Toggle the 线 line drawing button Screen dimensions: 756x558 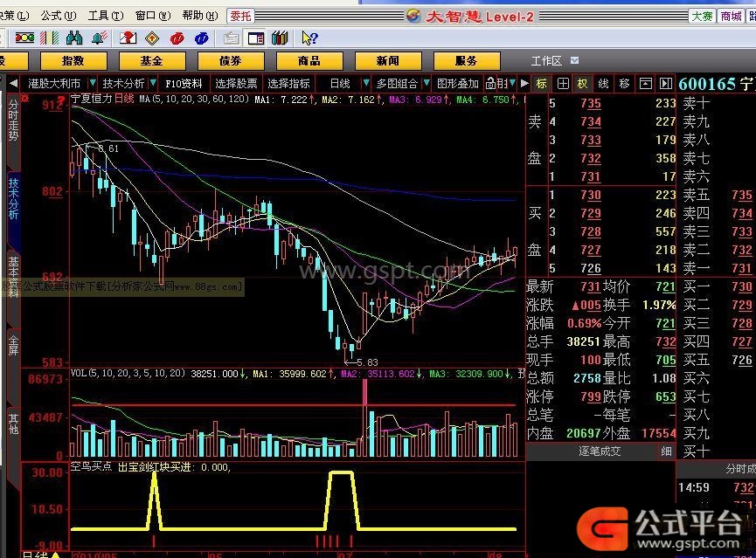(604, 84)
